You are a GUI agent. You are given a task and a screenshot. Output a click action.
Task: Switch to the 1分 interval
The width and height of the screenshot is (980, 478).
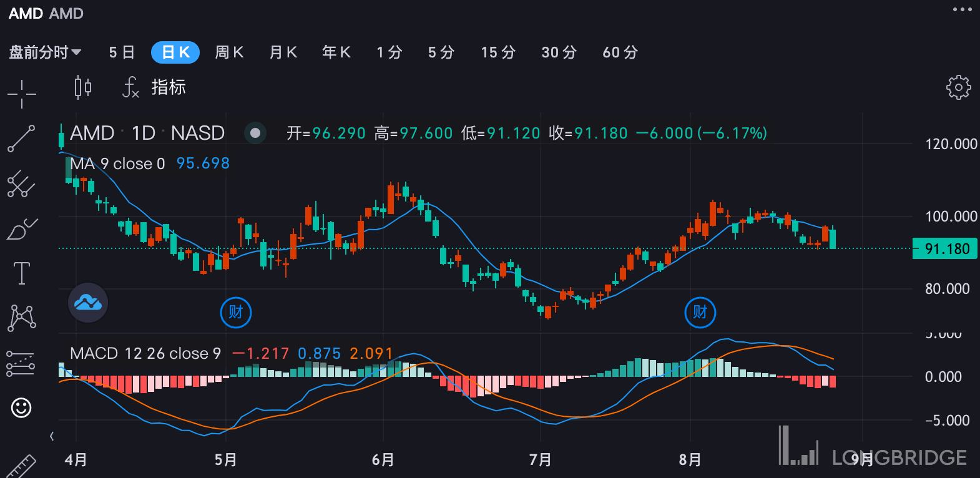click(390, 52)
